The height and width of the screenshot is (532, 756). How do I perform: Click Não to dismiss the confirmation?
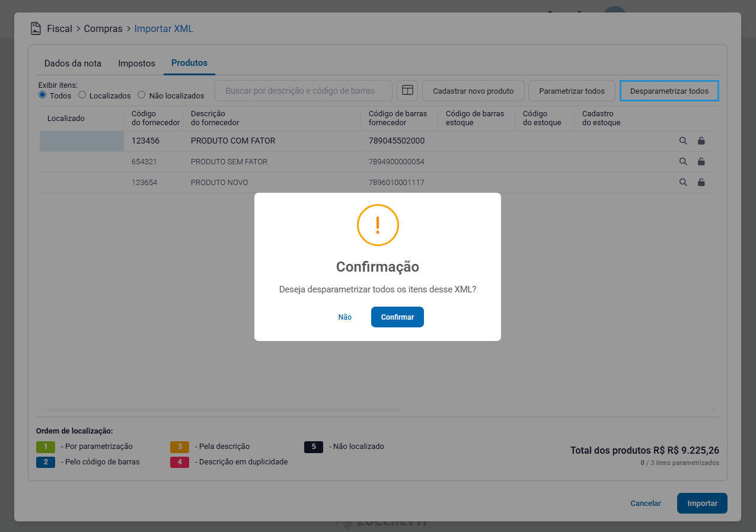(344, 317)
